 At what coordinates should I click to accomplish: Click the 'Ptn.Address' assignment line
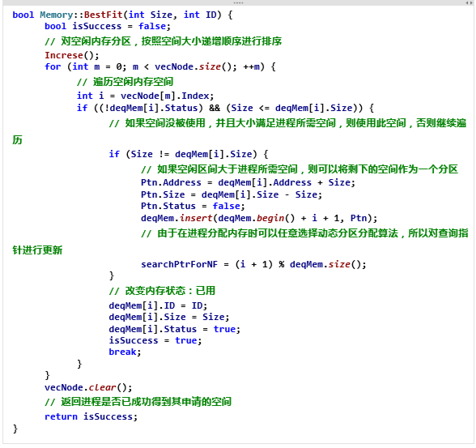tap(248, 182)
